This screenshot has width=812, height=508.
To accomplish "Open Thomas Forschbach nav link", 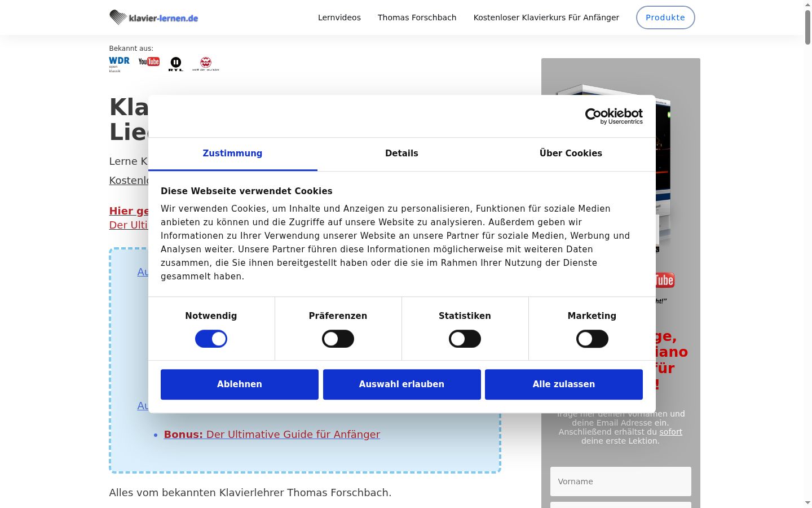I will [x=417, y=17].
